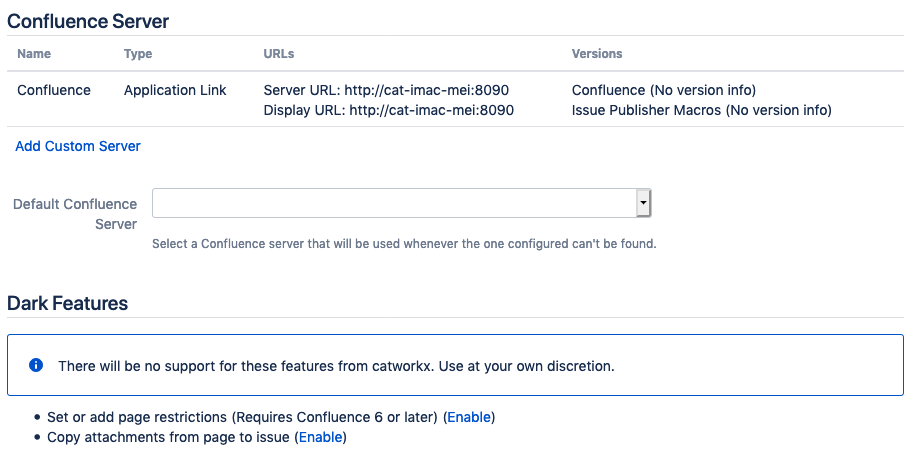Click the Default Confluence Server label

click(x=75, y=214)
